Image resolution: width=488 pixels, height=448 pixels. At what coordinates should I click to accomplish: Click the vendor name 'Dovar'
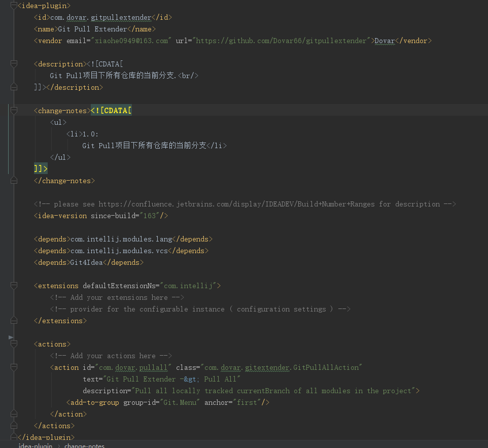[385, 41]
